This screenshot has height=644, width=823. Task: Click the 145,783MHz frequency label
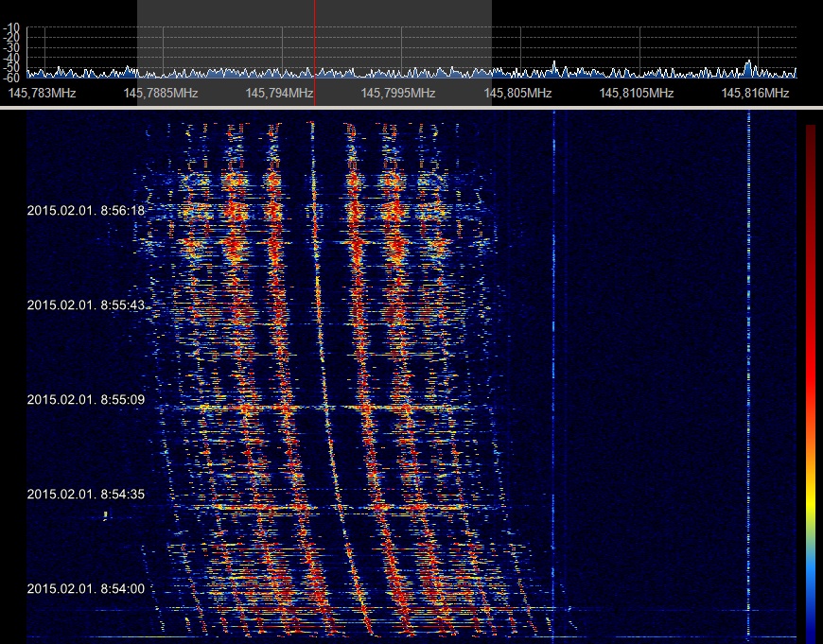pyautogui.click(x=42, y=94)
